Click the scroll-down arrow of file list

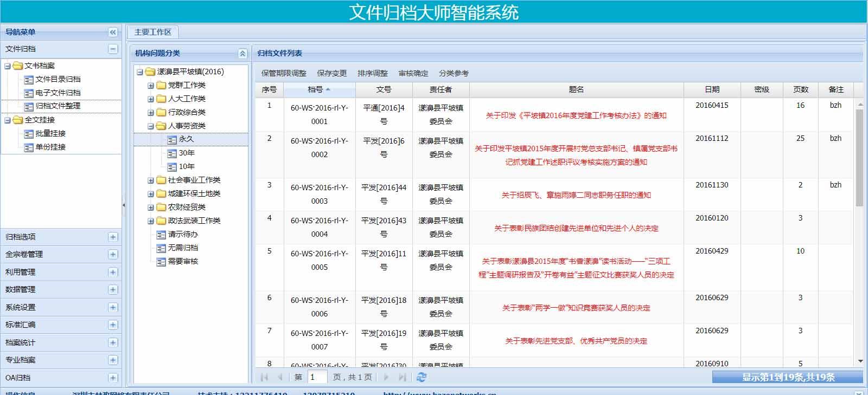coord(860,361)
